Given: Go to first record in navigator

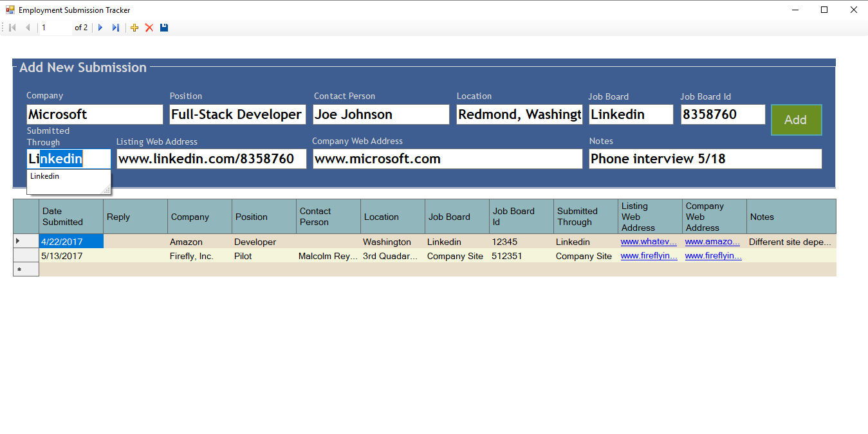Looking at the screenshot, I should click(12, 28).
